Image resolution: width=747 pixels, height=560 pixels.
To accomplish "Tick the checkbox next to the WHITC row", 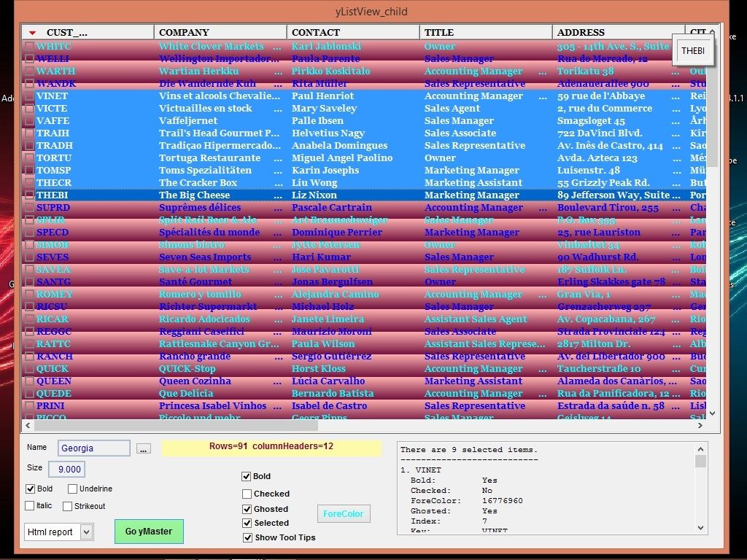I will [28, 46].
